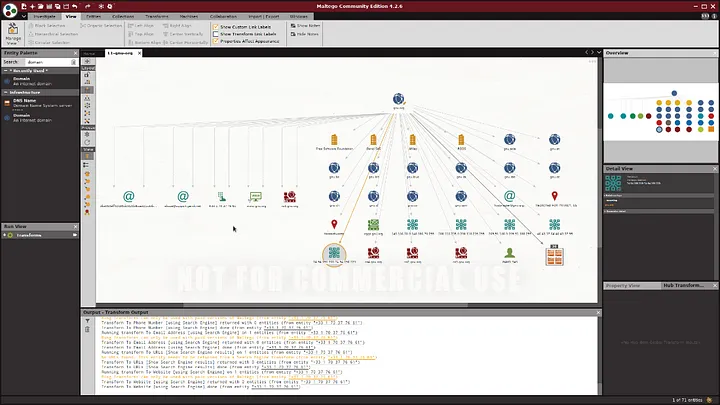720x405 pixels.
Task: Select the gnu.org root domain node
Action: click(399, 100)
